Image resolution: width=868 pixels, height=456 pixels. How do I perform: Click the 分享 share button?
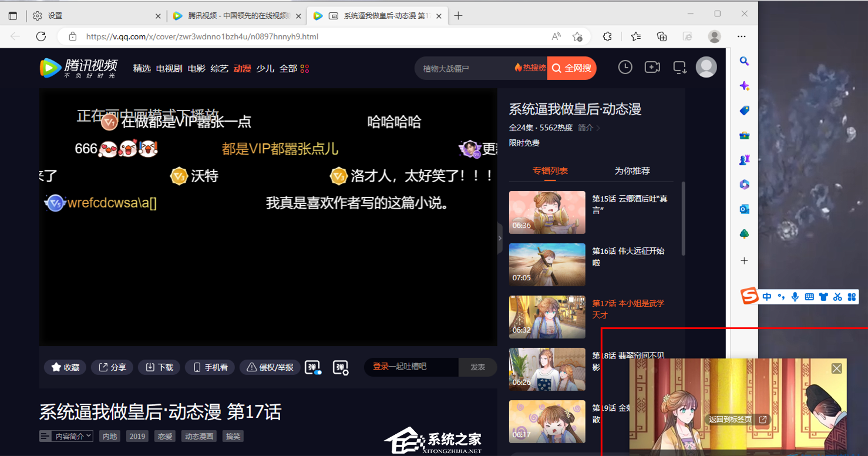tap(112, 367)
